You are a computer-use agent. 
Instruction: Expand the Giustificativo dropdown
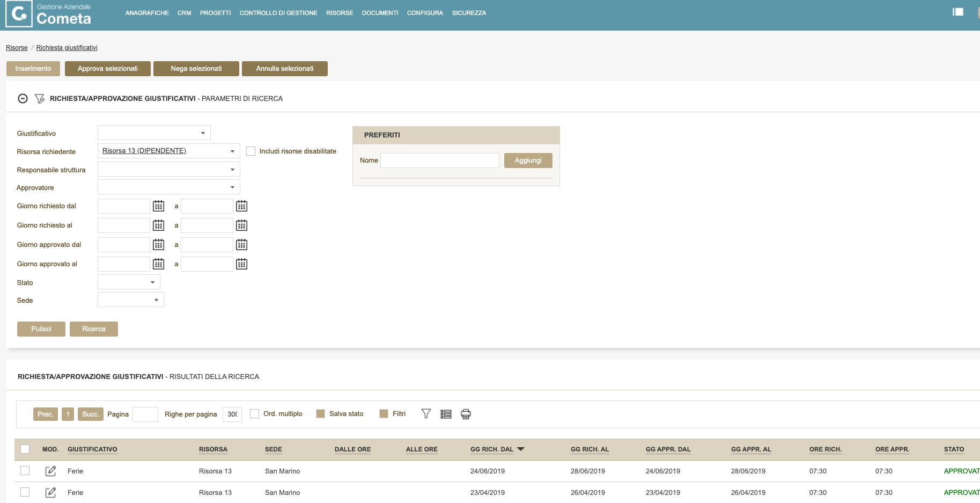tap(203, 133)
